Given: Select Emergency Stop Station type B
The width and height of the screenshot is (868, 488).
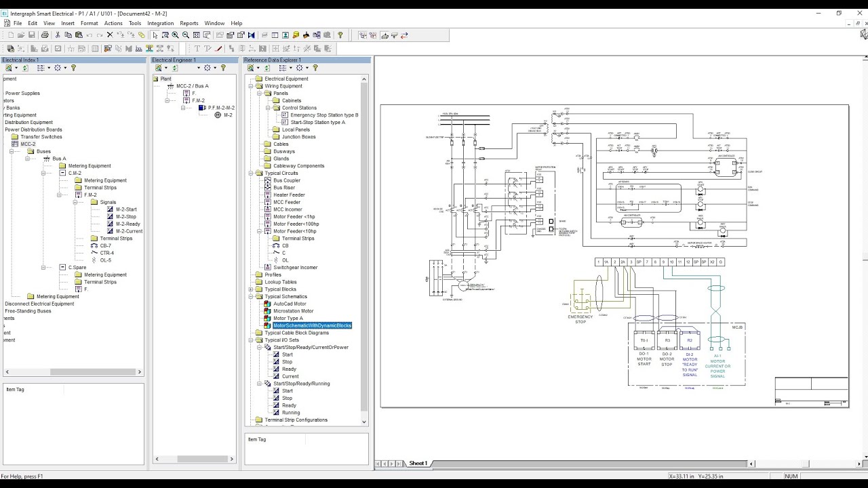Looking at the screenshot, I should tap(324, 115).
